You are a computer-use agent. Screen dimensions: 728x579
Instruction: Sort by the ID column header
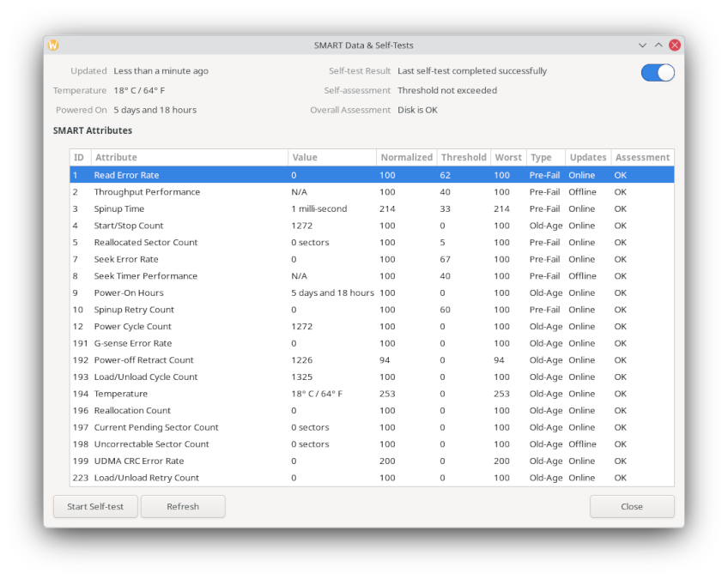click(x=79, y=158)
